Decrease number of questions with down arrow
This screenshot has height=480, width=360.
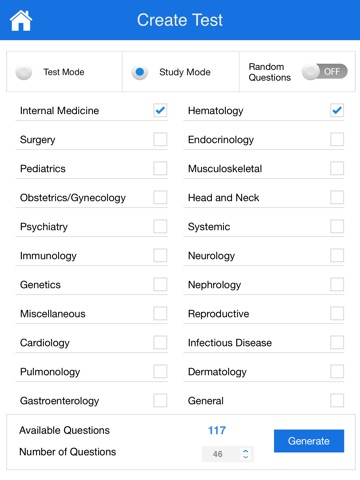[246, 457]
